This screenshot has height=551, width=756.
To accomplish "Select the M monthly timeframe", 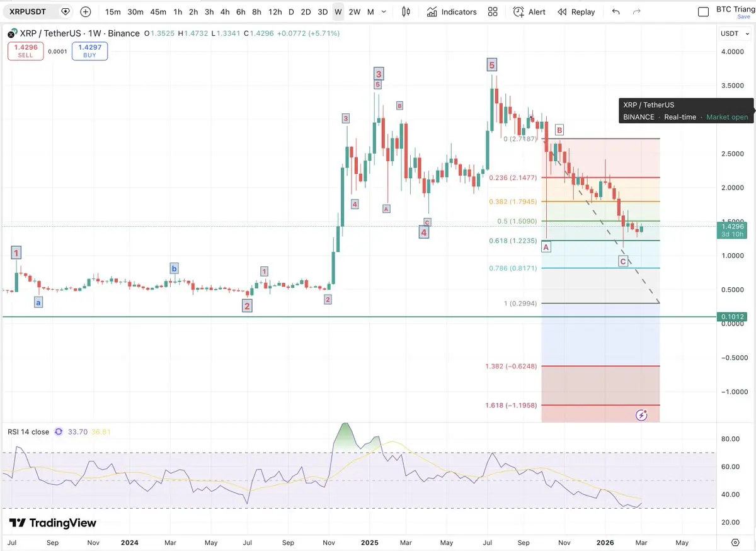I will pos(370,12).
